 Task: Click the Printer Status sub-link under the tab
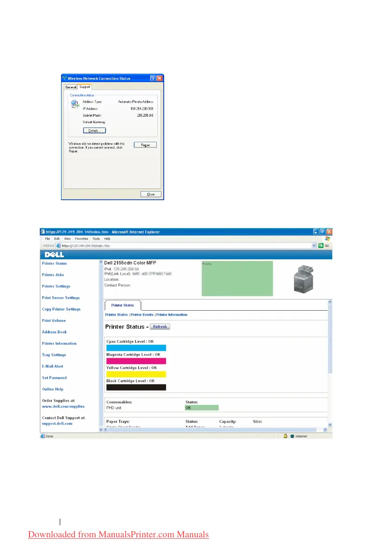point(116,314)
